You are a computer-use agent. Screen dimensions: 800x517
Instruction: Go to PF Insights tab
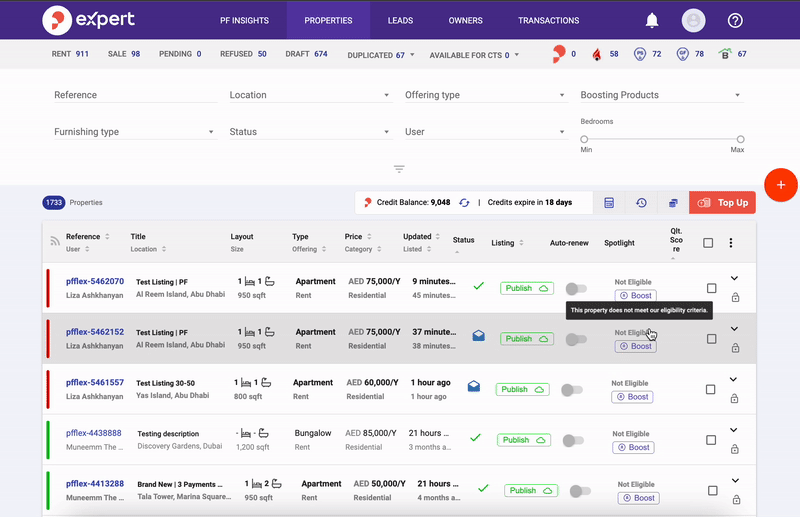[x=244, y=20]
